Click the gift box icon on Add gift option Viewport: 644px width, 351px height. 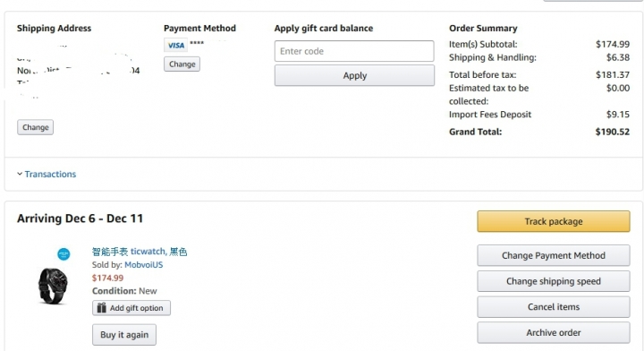pyautogui.click(x=101, y=308)
